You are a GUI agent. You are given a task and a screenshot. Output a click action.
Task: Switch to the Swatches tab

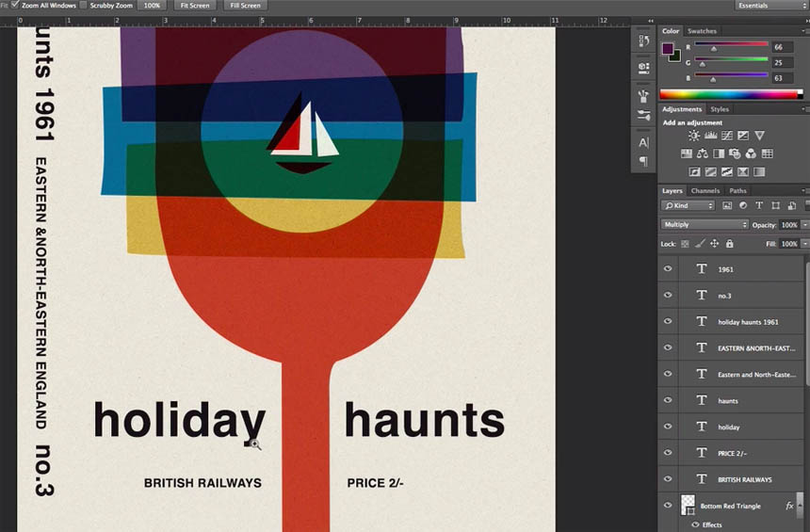702,31
